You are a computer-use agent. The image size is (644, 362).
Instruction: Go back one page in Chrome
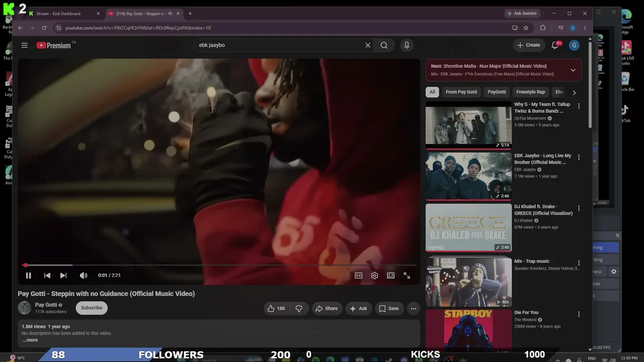coord(20,28)
